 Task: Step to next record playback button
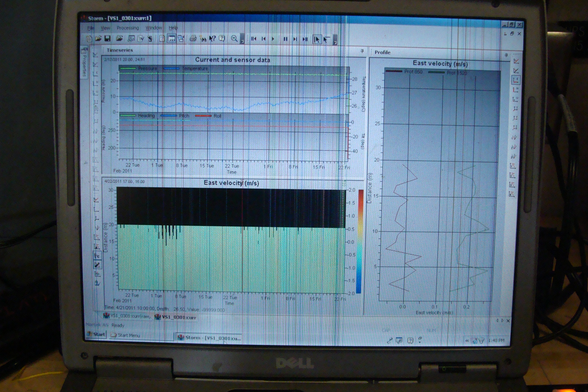[295, 39]
